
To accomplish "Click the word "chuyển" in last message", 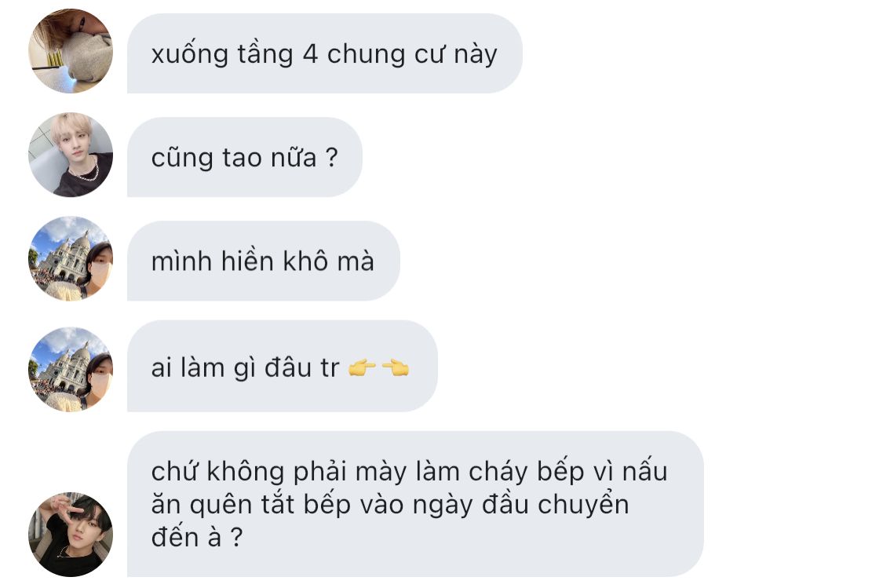I will [x=583, y=506].
